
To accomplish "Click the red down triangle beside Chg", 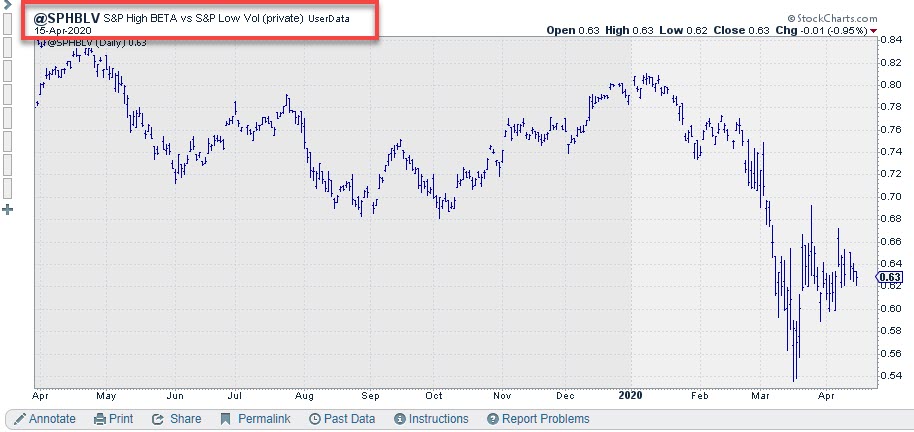I will (x=874, y=30).
